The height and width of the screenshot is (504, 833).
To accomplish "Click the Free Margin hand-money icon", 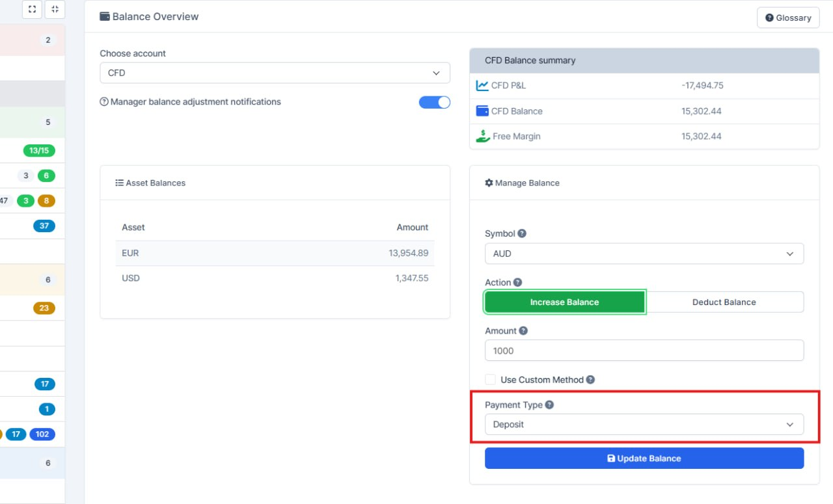I will (x=483, y=137).
